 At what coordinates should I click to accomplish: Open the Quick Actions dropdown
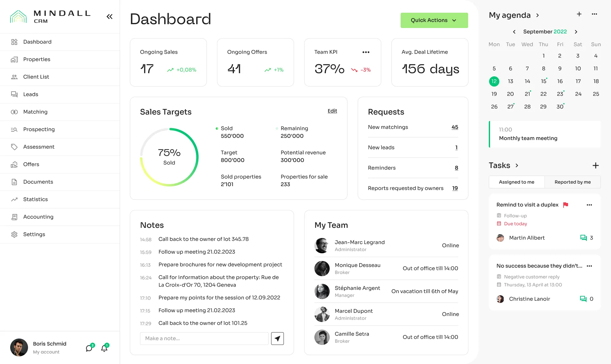[x=434, y=20]
